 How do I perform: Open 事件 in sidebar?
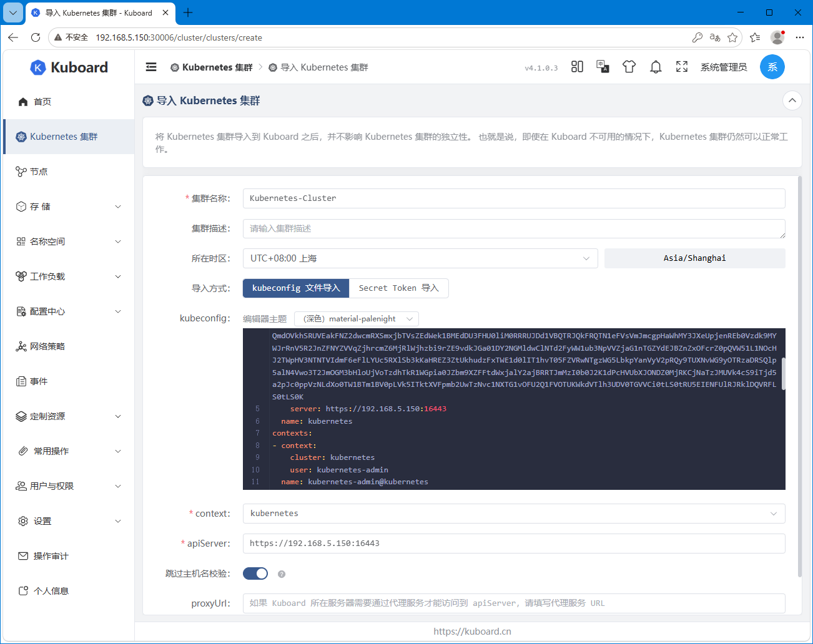point(69,381)
